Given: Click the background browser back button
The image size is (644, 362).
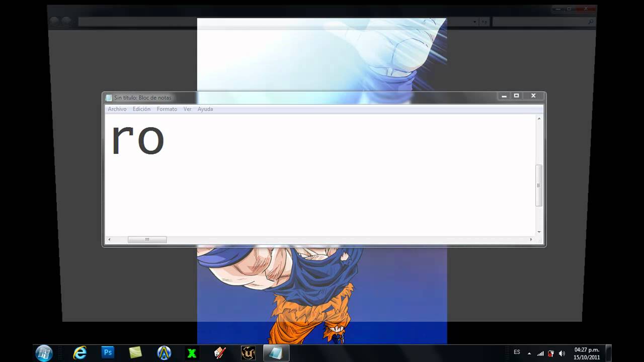Looking at the screenshot, I should (x=54, y=22).
